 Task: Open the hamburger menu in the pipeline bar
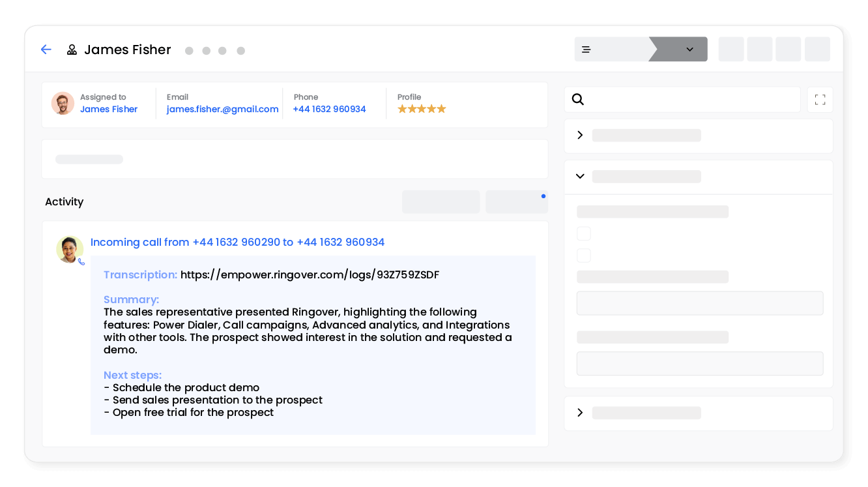click(585, 49)
